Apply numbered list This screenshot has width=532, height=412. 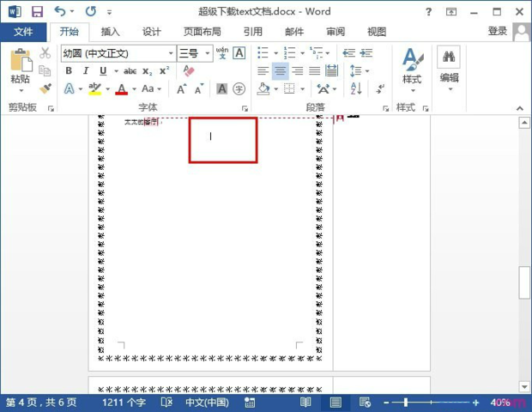click(x=289, y=53)
